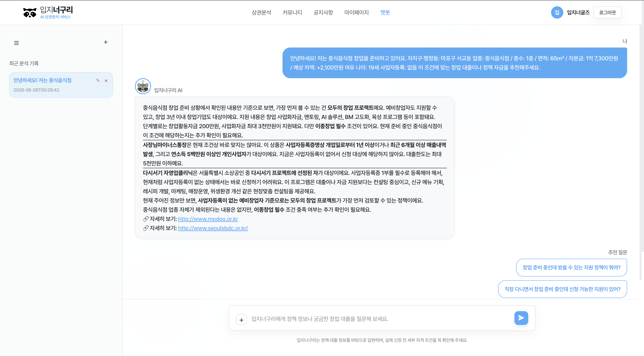
Task: Send the message with the arrow button
Action: click(521, 318)
